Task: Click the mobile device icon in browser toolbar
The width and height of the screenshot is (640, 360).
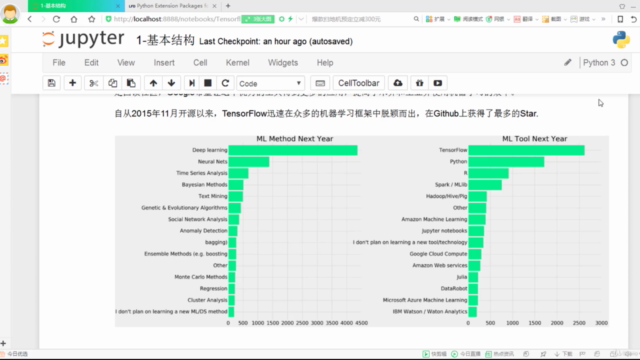Action: point(620,19)
